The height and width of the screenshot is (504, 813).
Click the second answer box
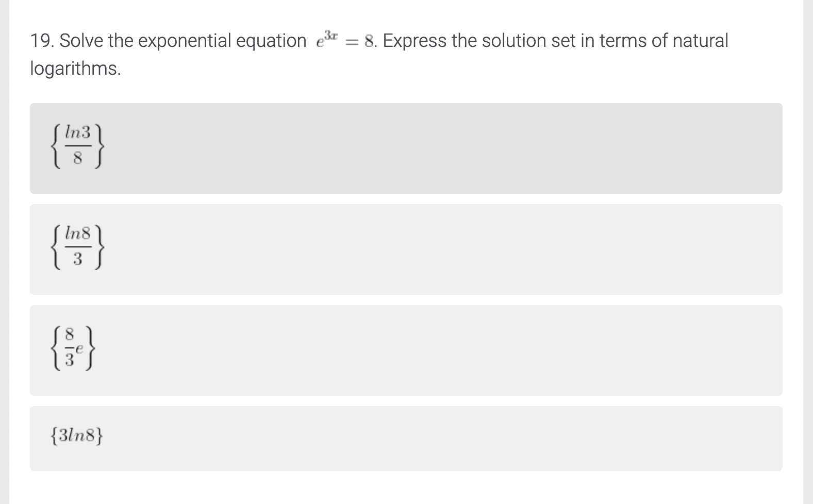tap(407, 248)
